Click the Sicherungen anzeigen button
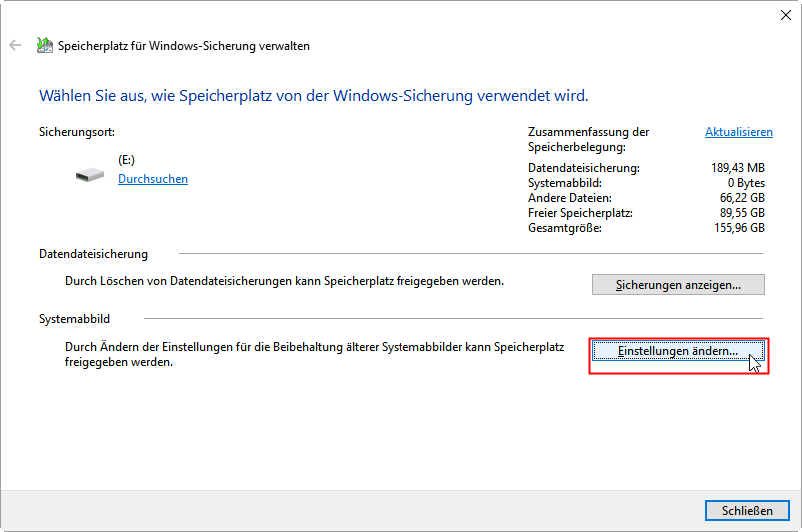 pyautogui.click(x=678, y=285)
